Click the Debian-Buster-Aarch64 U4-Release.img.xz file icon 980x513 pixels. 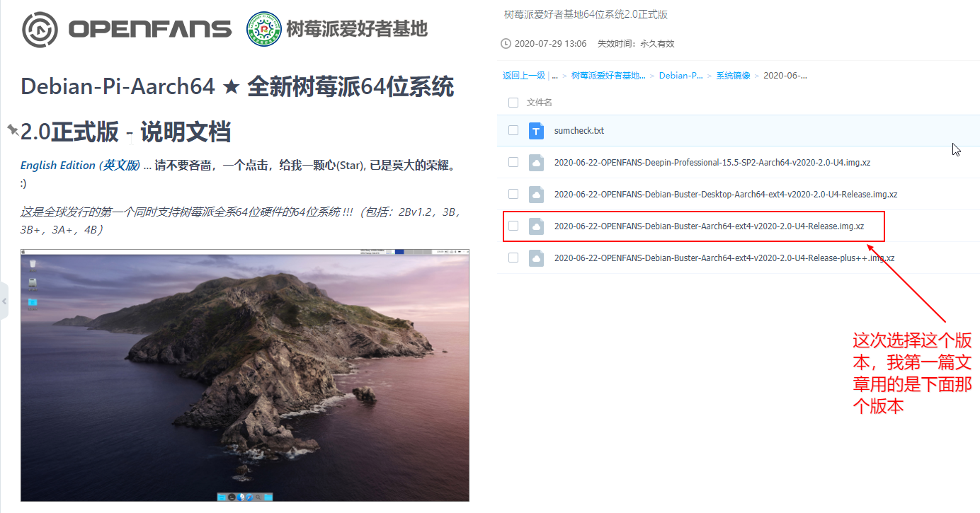click(537, 226)
